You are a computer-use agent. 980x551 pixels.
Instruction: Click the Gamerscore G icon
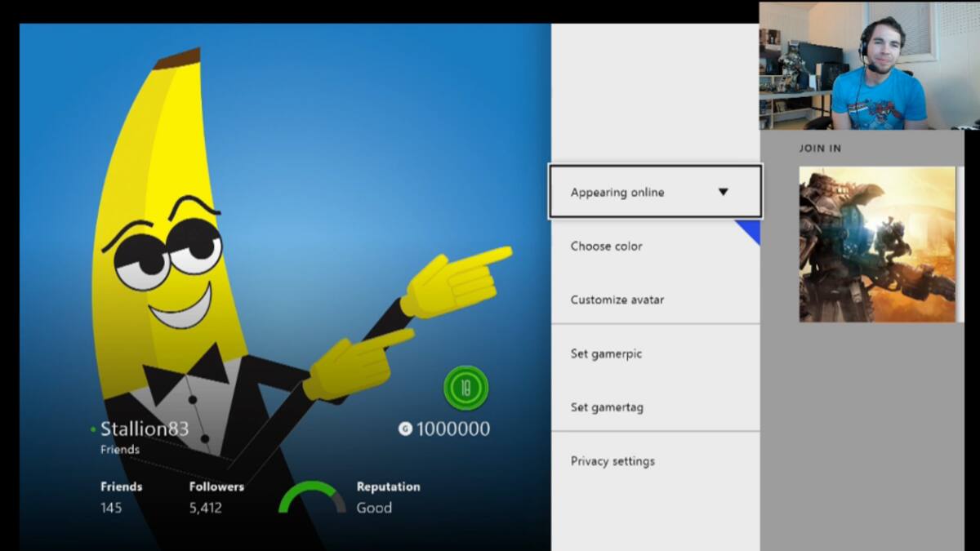tap(405, 429)
